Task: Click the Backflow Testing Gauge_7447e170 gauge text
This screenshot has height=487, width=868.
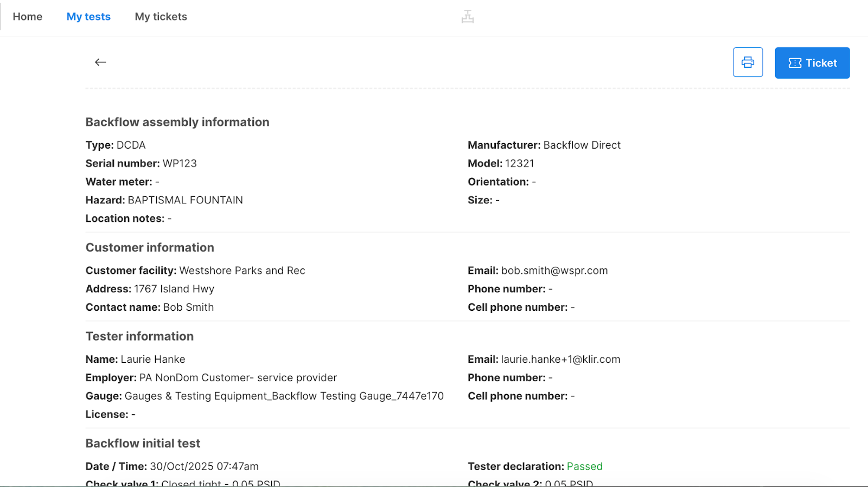Action: [358, 396]
